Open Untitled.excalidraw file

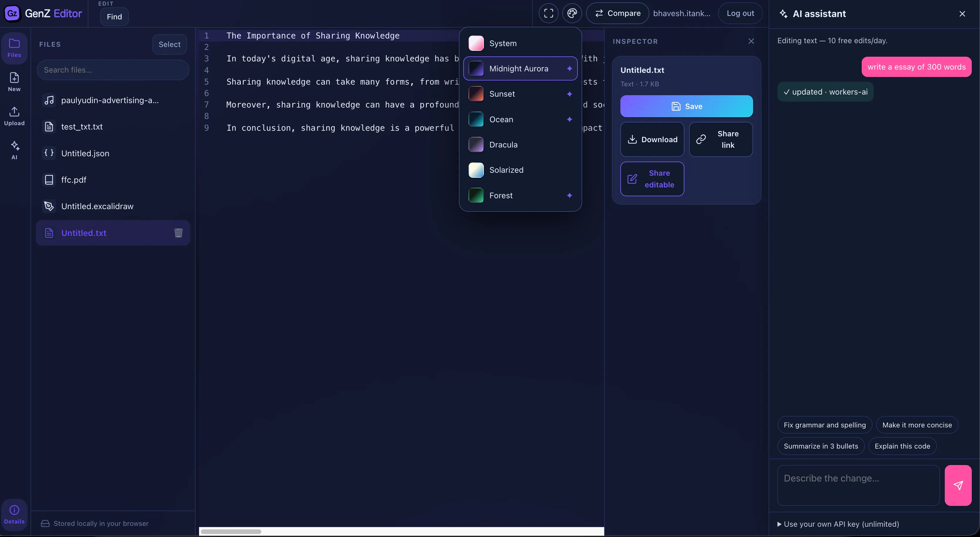(113, 206)
